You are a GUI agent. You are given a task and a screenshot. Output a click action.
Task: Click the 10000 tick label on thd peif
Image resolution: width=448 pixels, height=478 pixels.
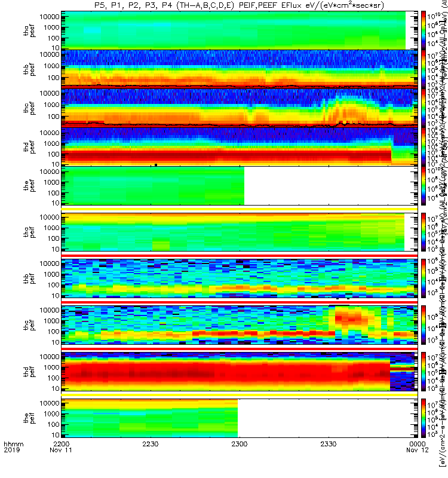[x=50, y=357]
